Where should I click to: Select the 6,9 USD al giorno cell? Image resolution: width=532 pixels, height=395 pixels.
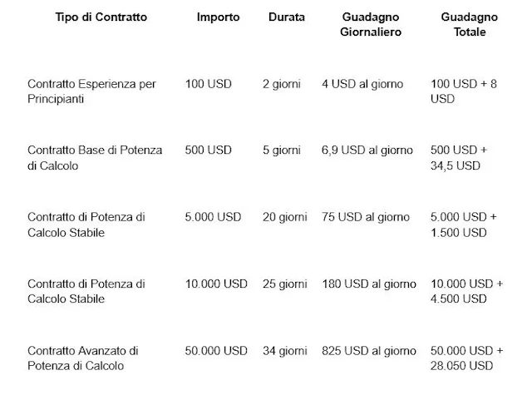367,150
